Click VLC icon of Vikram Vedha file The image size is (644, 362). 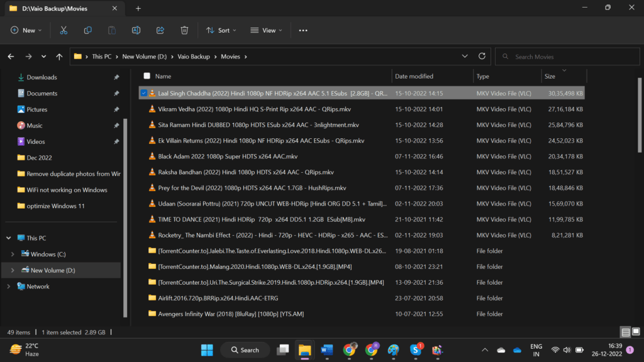[x=152, y=109]
